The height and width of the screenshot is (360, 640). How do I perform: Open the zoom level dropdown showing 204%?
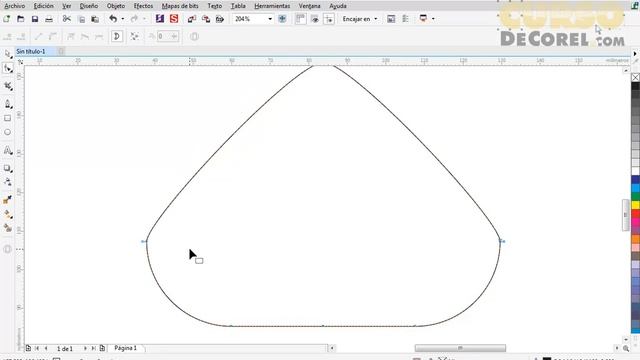click(270, 19)
